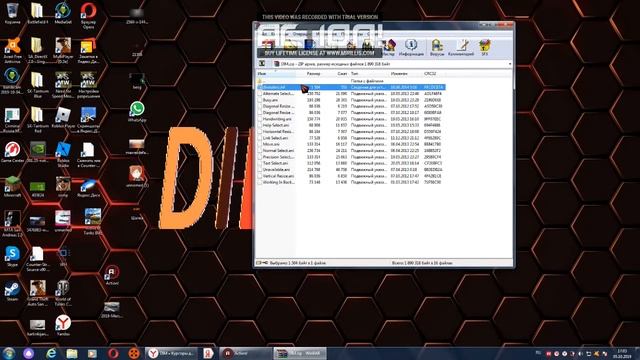Open File Explorer from the taskbar

point(72,353)
